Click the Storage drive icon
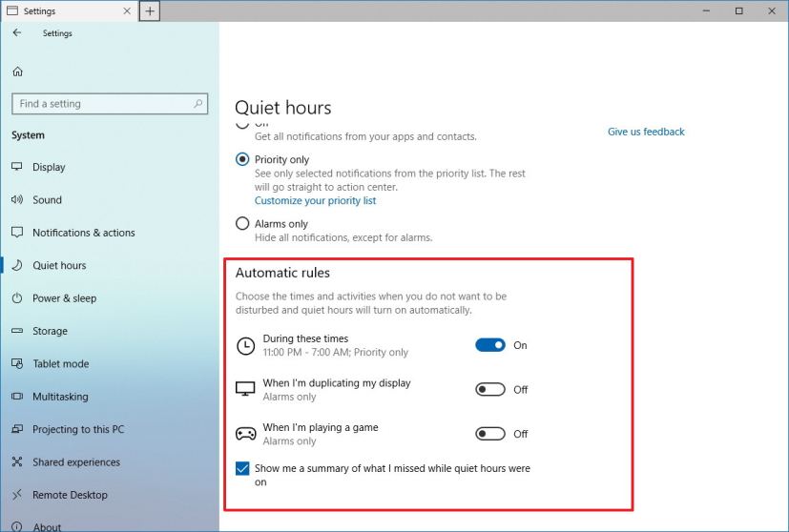The height and width of the screenshot is (532, 789). (x=17, y=331)
